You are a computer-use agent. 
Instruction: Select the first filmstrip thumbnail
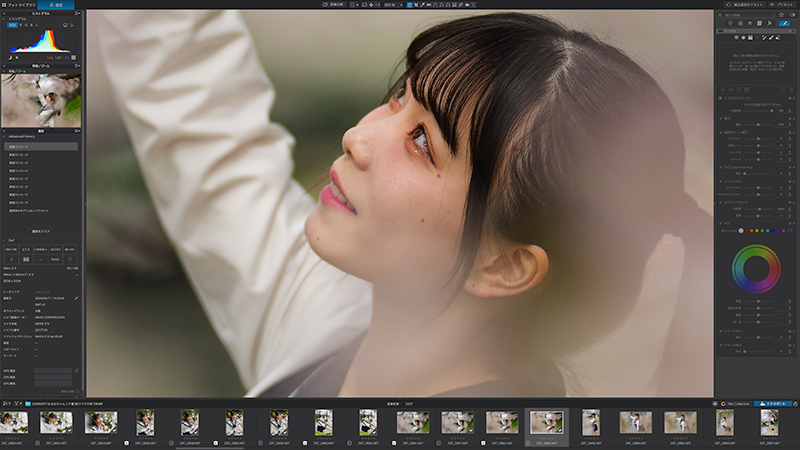click(14, 423)
